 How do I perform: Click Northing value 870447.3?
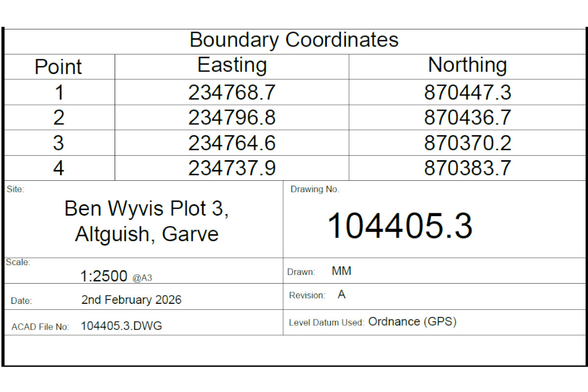click(x=467, y=92)
